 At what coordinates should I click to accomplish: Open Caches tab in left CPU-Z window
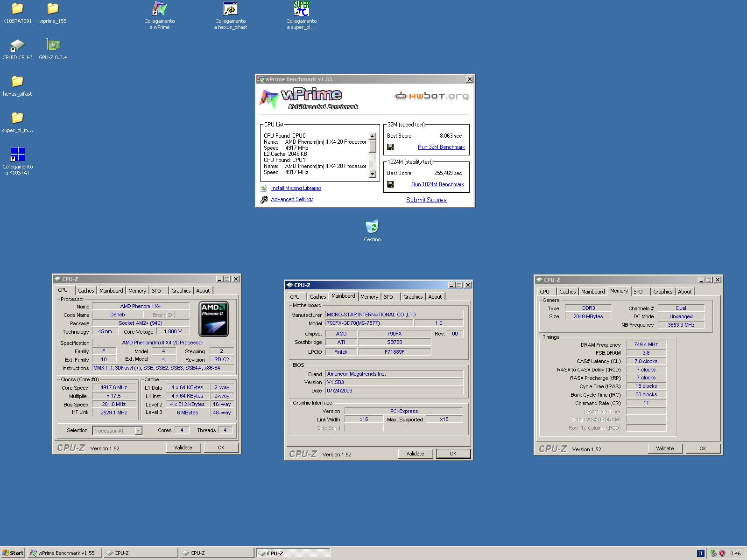86,291
